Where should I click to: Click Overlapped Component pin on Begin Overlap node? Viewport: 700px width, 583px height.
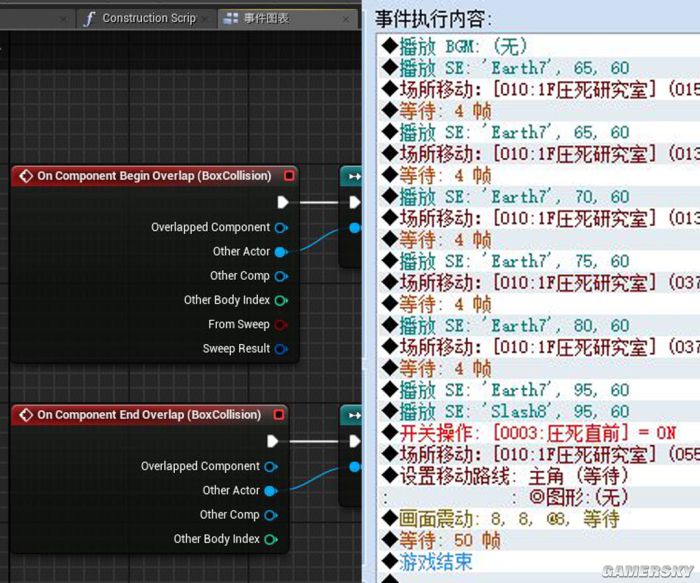point(281,228)
